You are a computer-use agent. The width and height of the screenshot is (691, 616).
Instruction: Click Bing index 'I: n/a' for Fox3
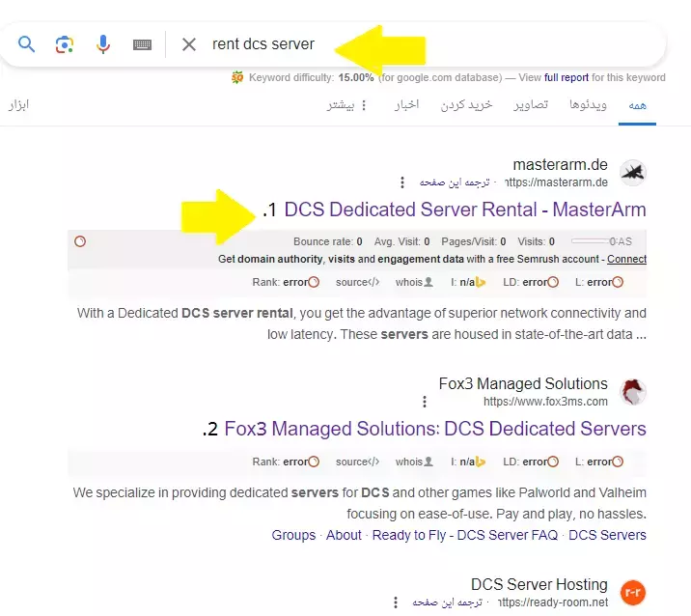coord(468,462)
